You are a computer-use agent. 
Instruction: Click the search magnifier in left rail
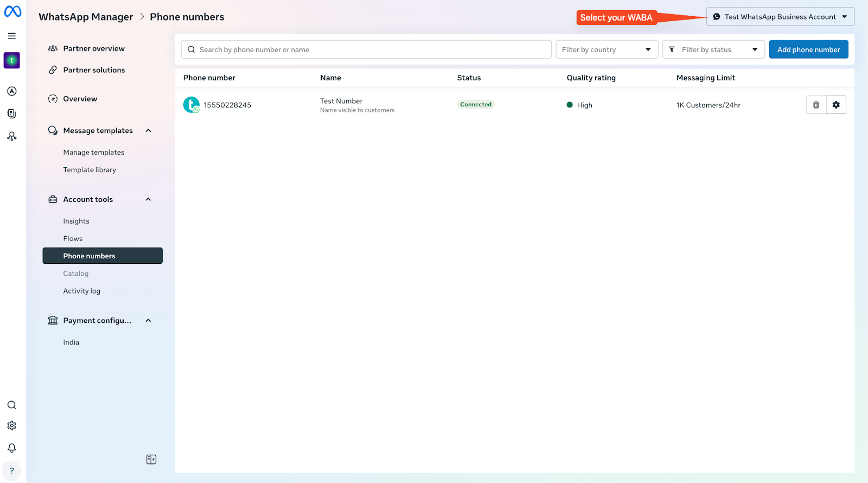coord(12,405)
